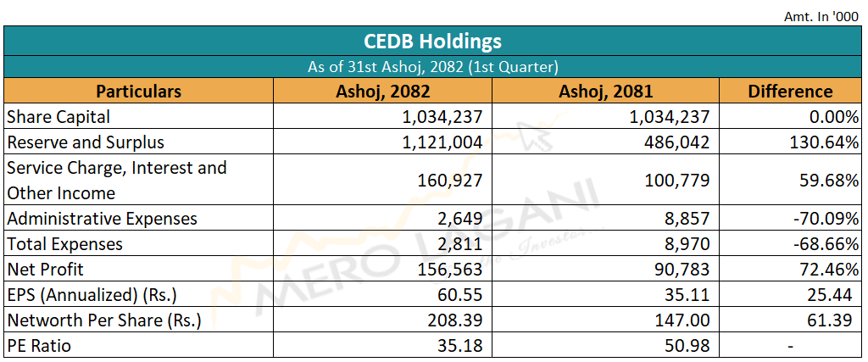868x362 pixels.
Task: Click the CEDB Holdings title header
Action: [x=432, y=42]
